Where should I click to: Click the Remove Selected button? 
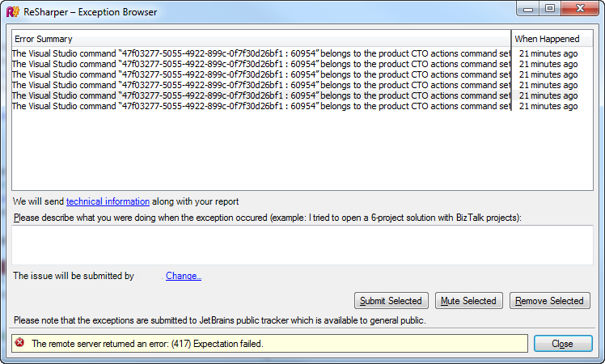pyautogui.click(x=550, y=301)
